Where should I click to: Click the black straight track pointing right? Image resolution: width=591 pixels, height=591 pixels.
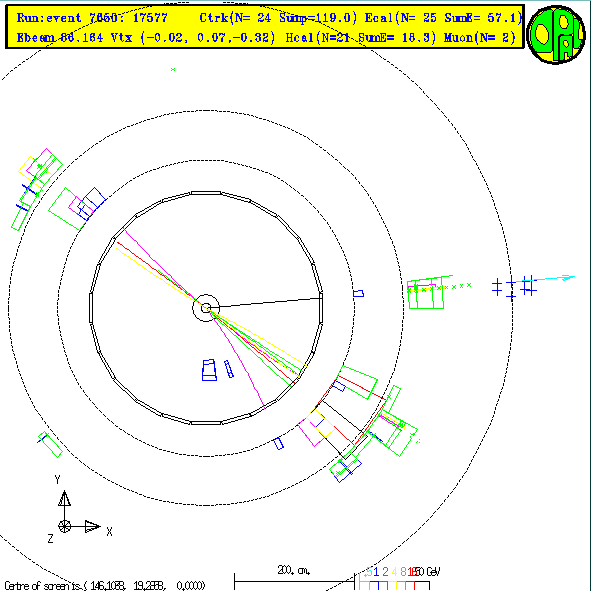[270, 303]
